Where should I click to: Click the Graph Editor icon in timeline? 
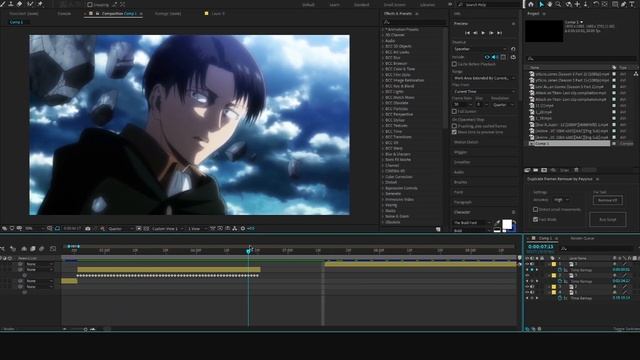pyautogui.click(x=53, y=248)
